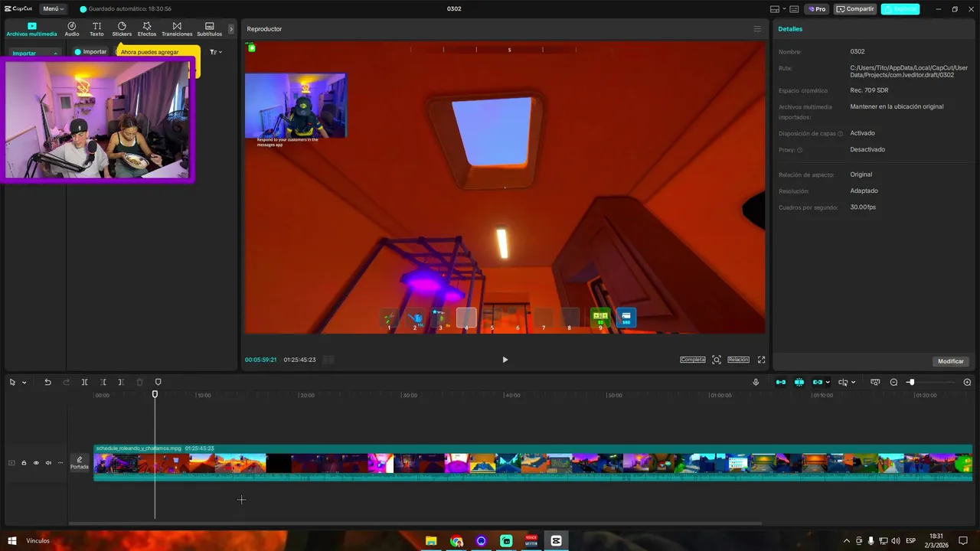Open the linkage options dropdown arrow

click(x=828, y=383)
